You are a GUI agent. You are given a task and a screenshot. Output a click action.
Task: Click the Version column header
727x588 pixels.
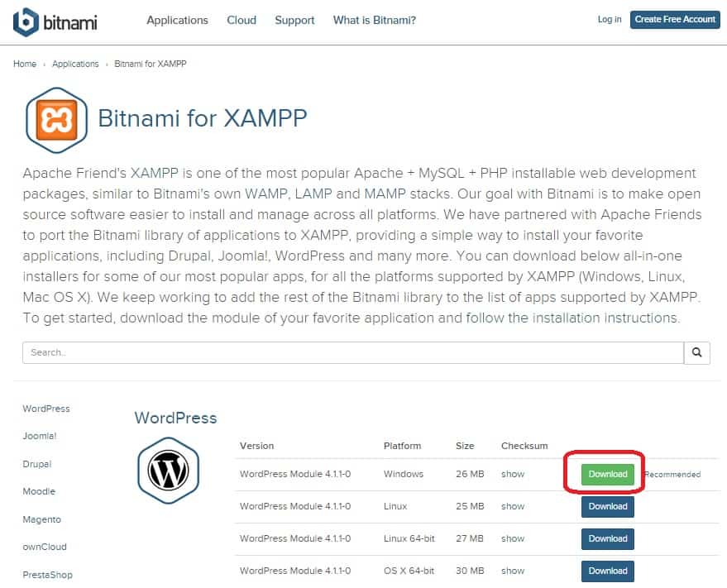point(257,446)
